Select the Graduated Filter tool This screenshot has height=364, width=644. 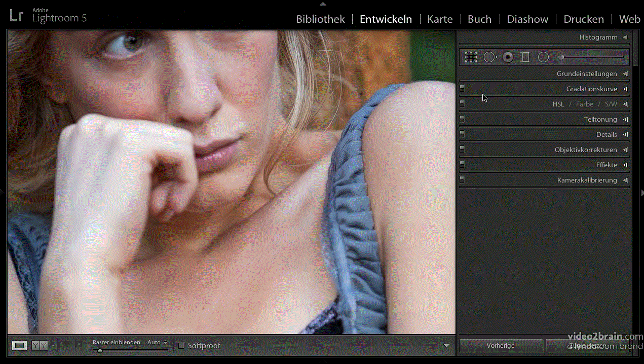click(x=525, y=57)
